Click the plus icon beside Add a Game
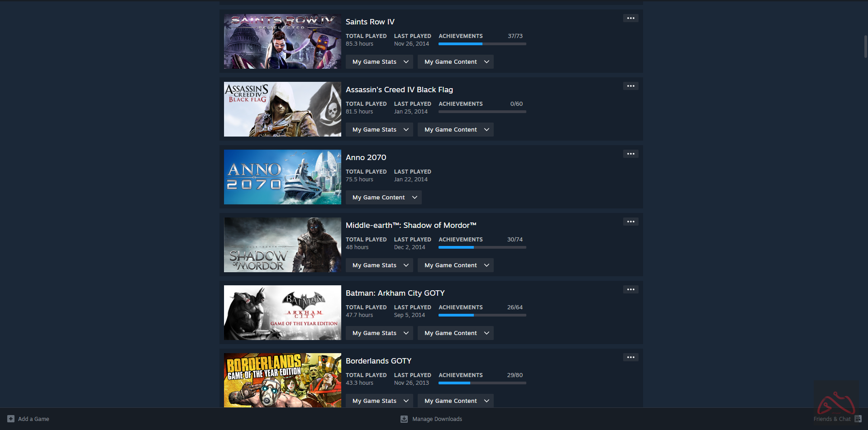 tap(11, 419)
